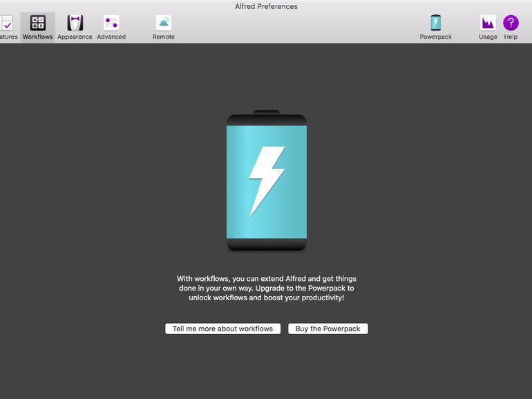Open the Remote bell icon
The height and width of the screenshot is (399, 532).
164,23
